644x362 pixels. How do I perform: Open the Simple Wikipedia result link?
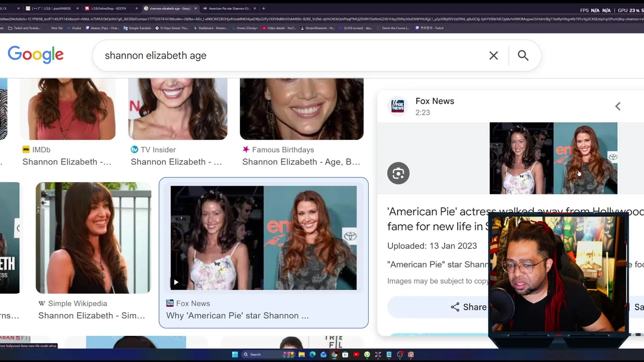[92, 316]
